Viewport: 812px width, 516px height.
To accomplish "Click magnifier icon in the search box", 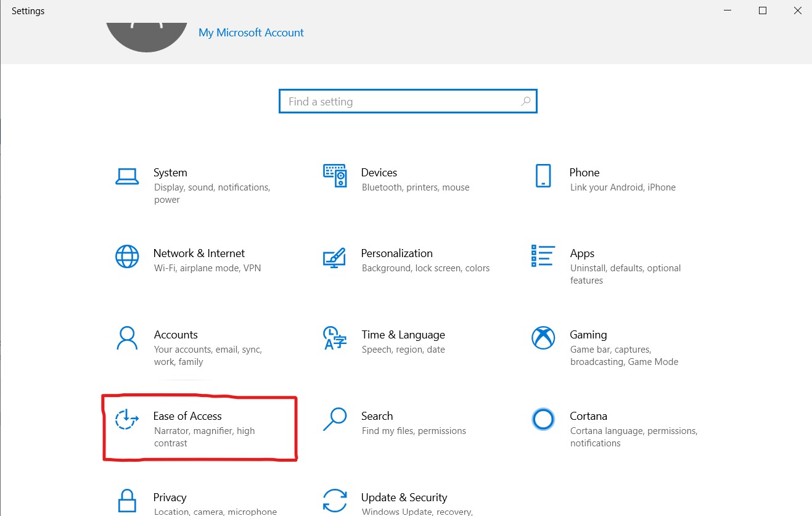I will tap(526, 102).
